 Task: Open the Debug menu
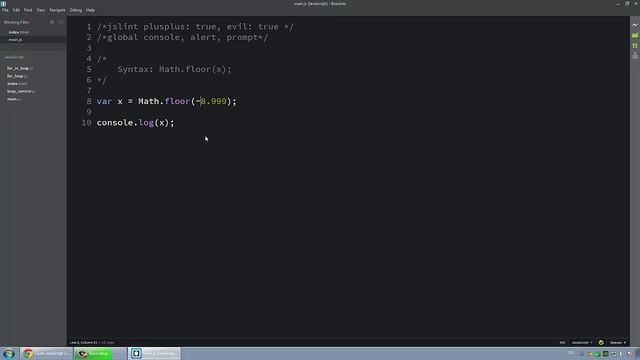point(76,10)
